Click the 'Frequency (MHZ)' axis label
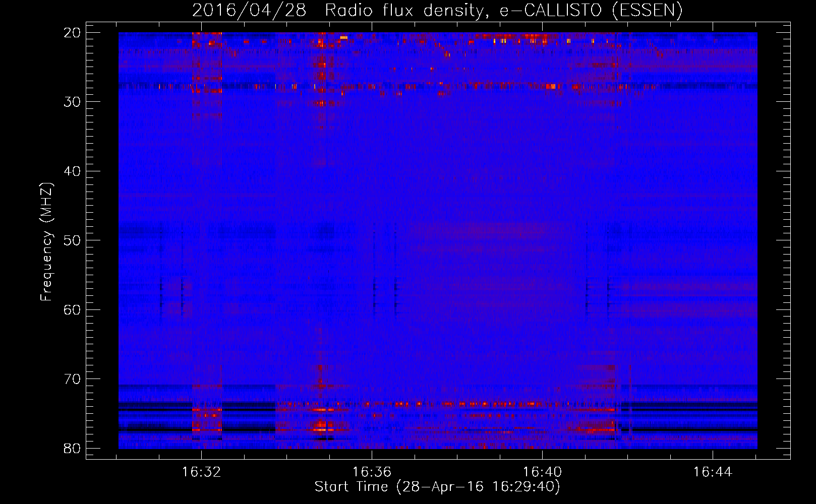Viewport: 816px width, 504px height. coord(46,241)
